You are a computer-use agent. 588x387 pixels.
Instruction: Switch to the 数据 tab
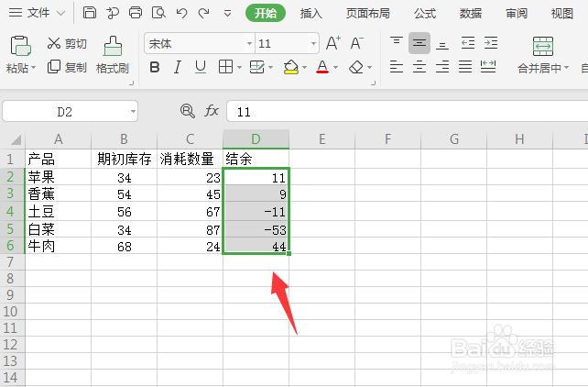pos(471,14)
